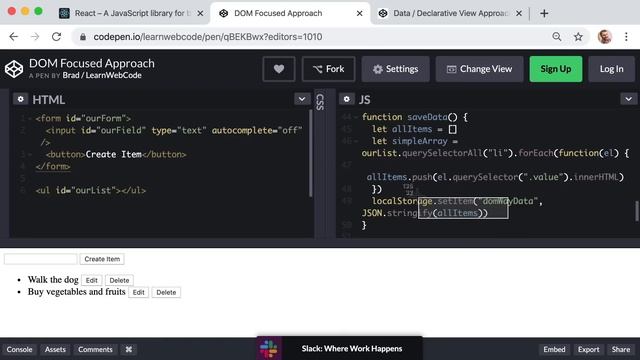Screen dimensions: 640x360
Task: Bookmark this page with star icon
Action: [578, 37]
